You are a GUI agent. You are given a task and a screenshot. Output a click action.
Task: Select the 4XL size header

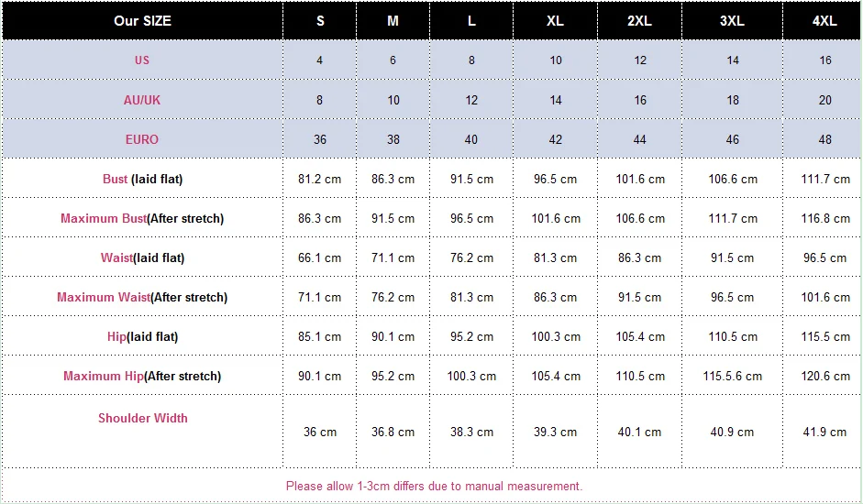[824, 21]
